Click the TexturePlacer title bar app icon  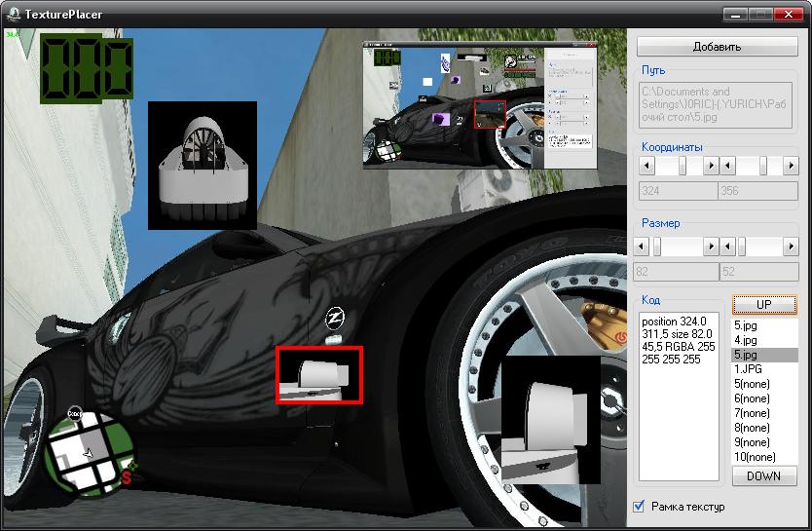pos(13,14)
